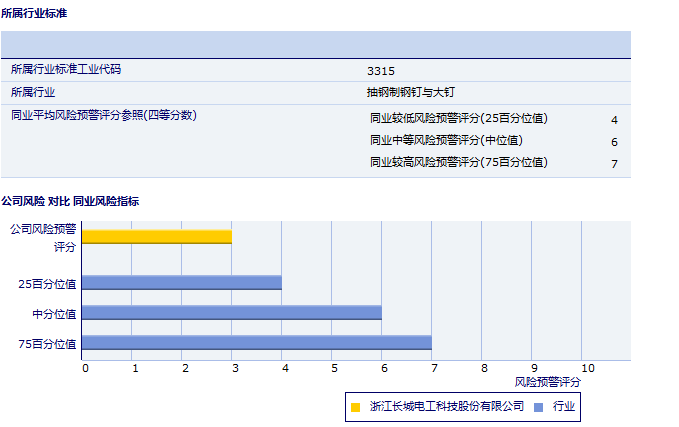Click the 抽钢制钢钉与大钉 industry name
Viewport: 679px width, 427px height.
tap(412, 92)
